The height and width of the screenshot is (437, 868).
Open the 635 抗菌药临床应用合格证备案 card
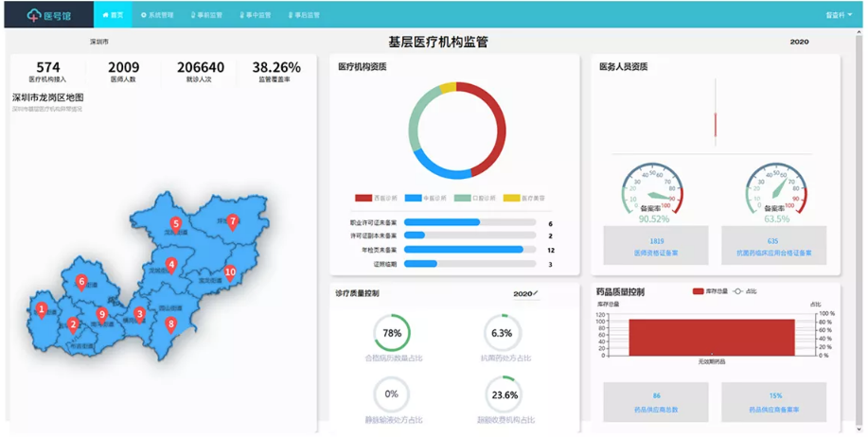[774, 246]
